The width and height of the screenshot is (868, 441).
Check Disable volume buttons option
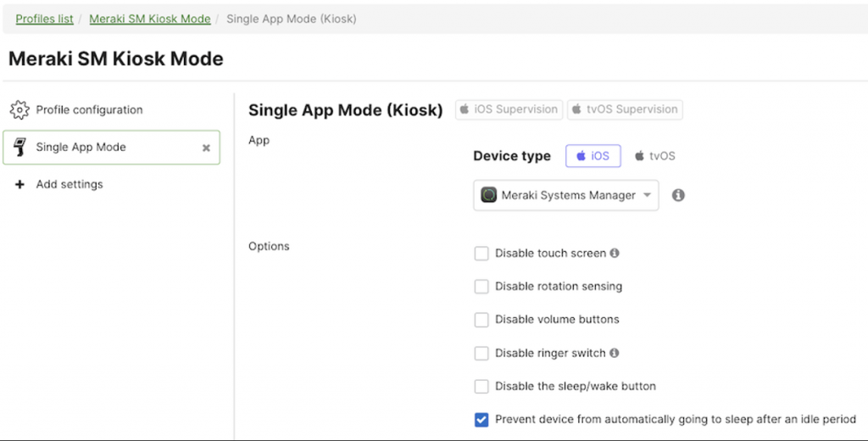(481, 320)
